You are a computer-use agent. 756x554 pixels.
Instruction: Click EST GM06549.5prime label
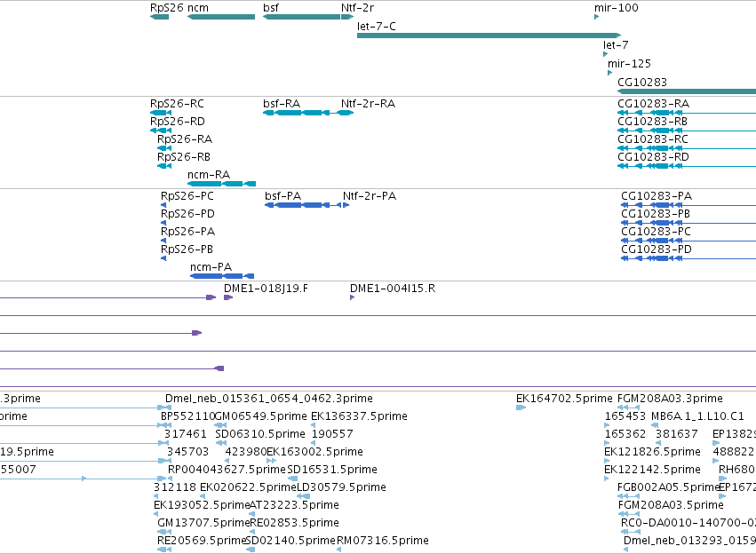[260, 416]
